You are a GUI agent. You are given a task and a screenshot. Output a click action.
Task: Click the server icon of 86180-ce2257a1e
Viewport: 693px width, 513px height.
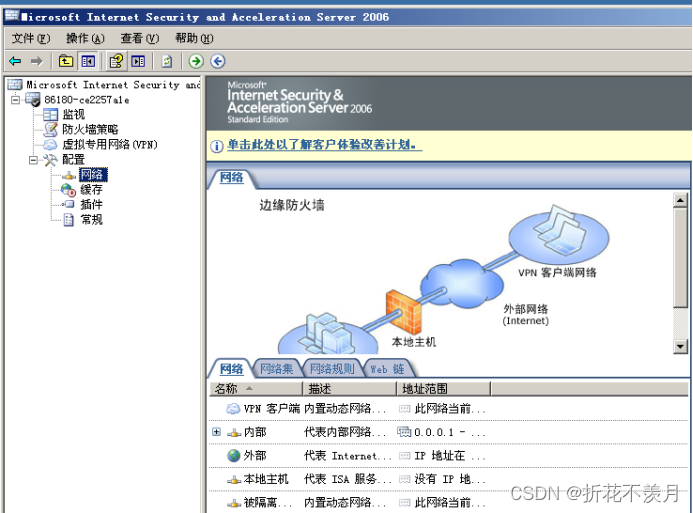coord(33,99)
